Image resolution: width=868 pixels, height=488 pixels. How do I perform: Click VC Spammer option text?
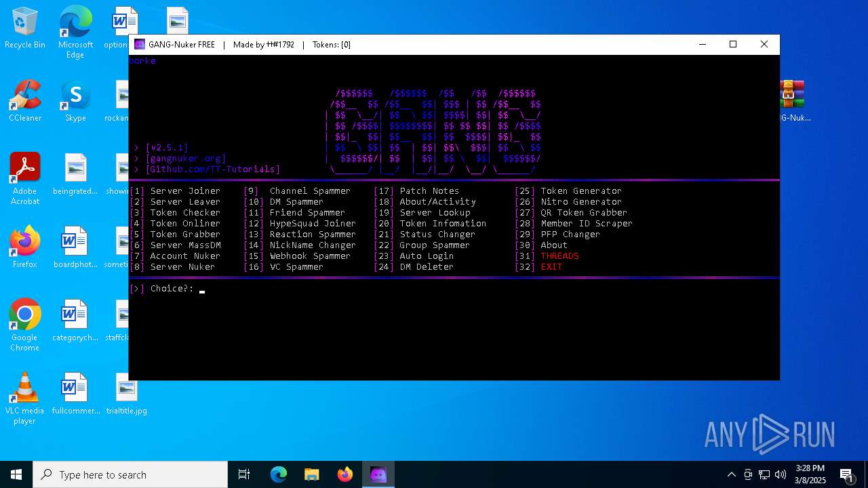(296, 267)
